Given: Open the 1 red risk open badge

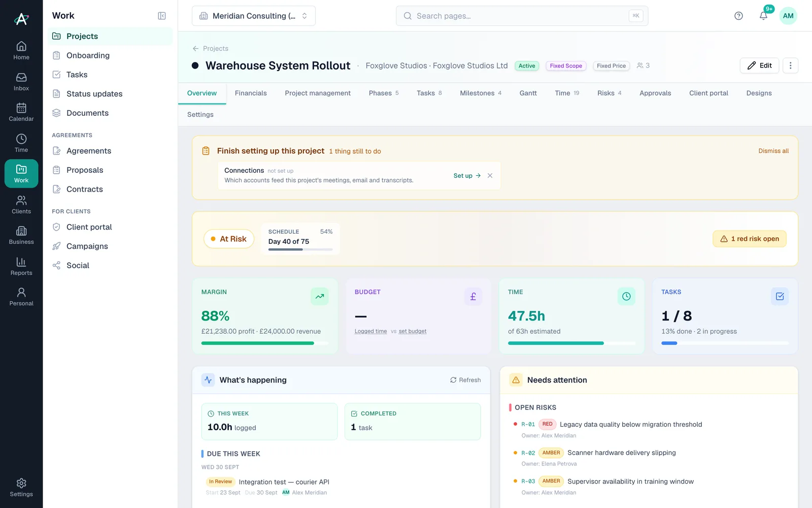Looking at the screenshot, I should click(750, 239).
